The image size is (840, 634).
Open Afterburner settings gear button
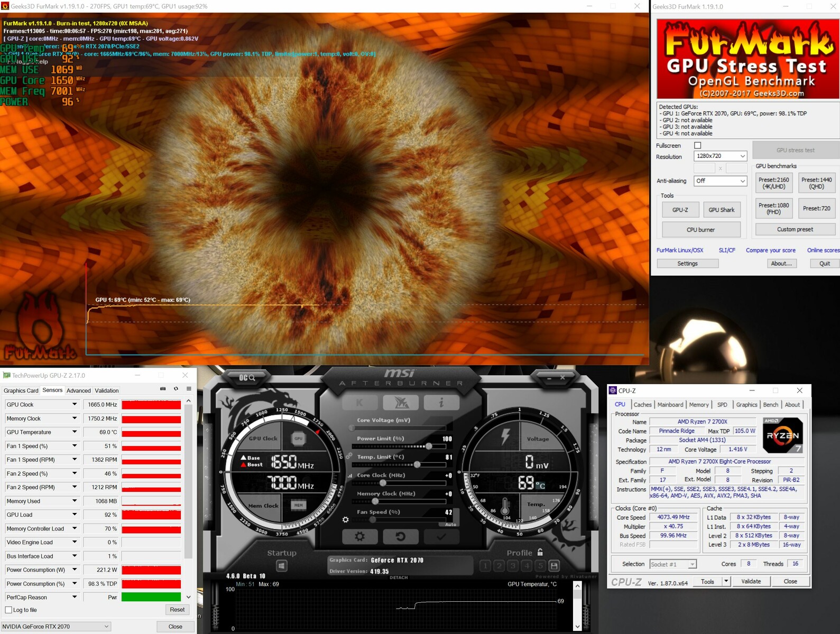[359, 536]
